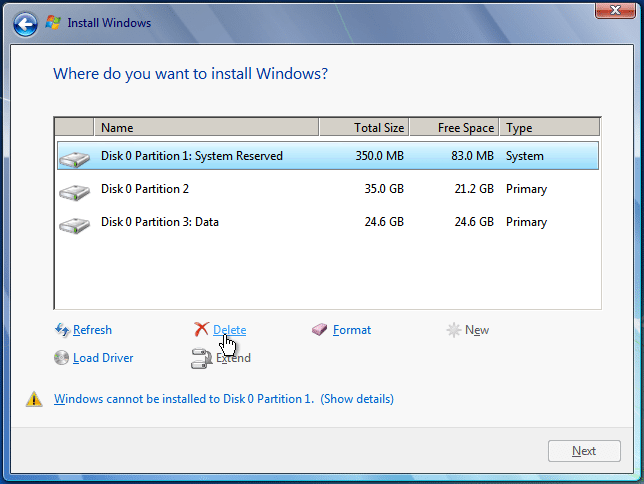Image resolution: width=644 pixels, height=484 pixels.
Task: Click the System type cell
Action: (x=524, y=156)
